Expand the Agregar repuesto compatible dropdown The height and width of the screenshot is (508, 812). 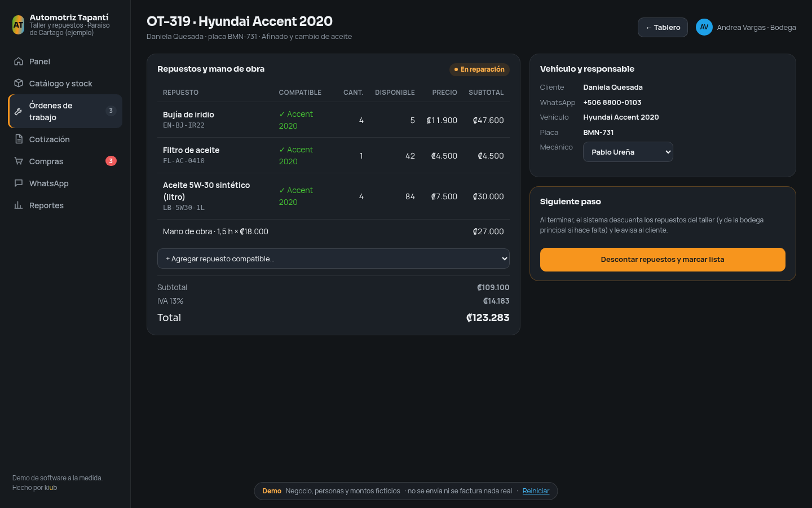(333, 259)
